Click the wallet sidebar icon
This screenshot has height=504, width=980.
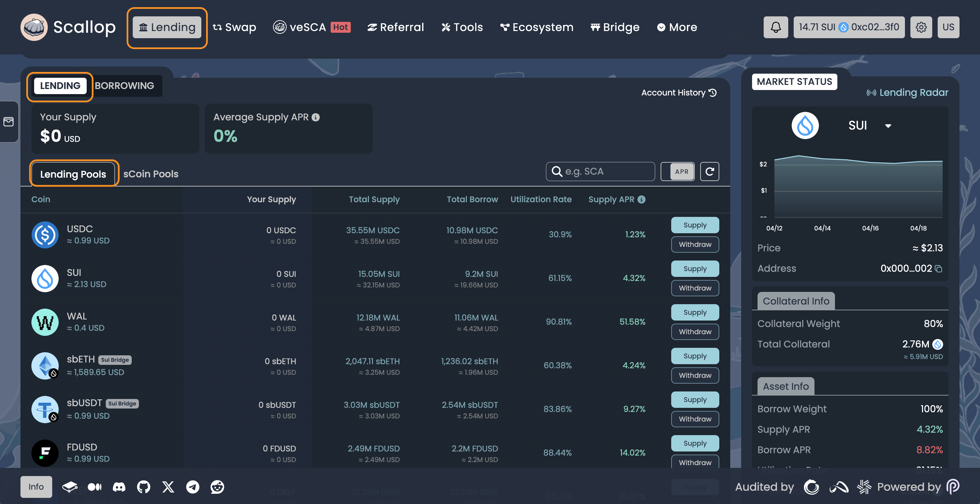click(9, 122)
